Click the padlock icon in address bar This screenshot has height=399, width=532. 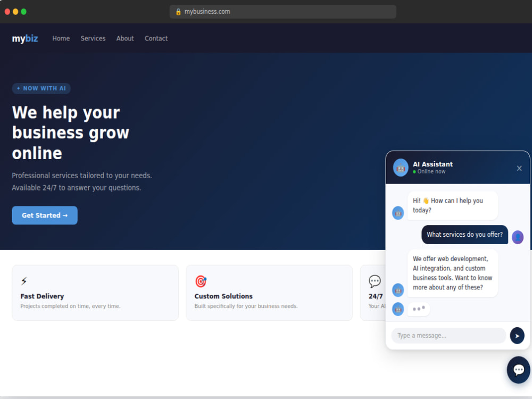click(178, 12)
